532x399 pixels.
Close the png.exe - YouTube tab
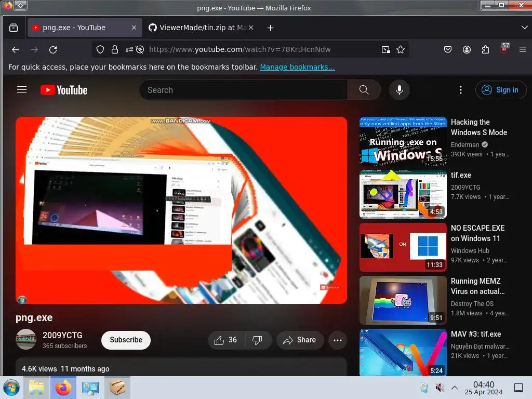[x=134, y=28]
